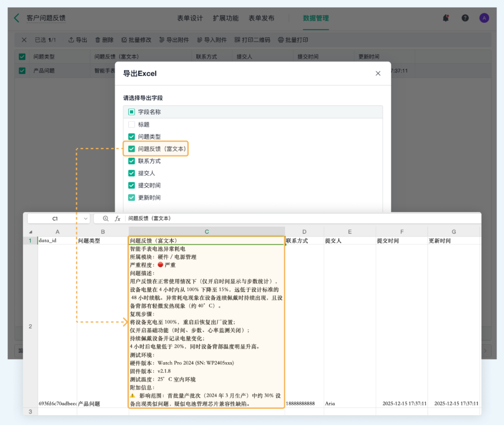Image resolution: width=504 pixels, height=425 pixels.
Task: Toggle the table header select-all checkbox
Action: (22, 56)
